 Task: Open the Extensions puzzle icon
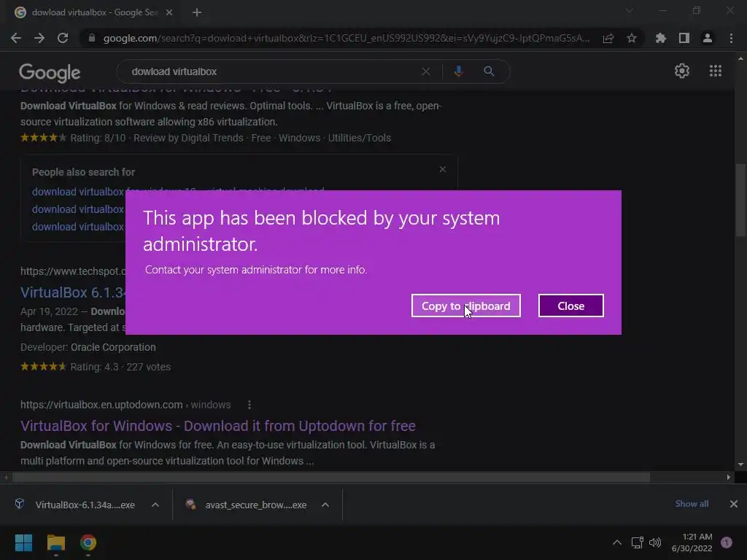point(660,38)
